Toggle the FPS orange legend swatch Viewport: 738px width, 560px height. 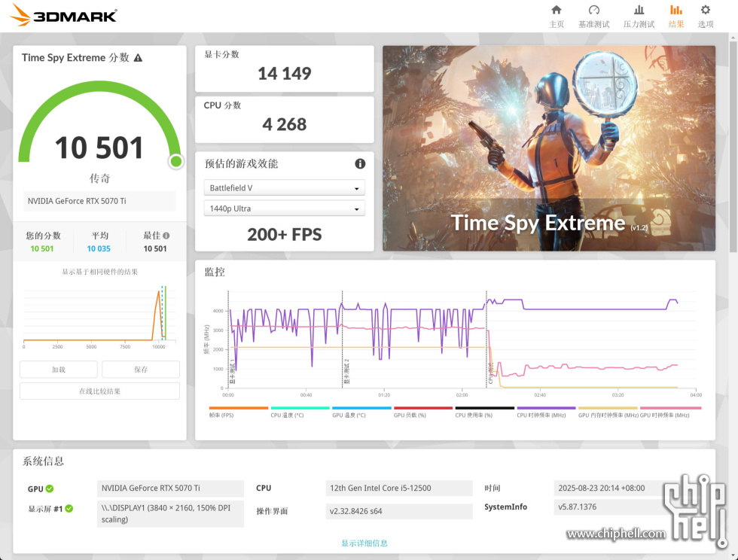[239, 408]
